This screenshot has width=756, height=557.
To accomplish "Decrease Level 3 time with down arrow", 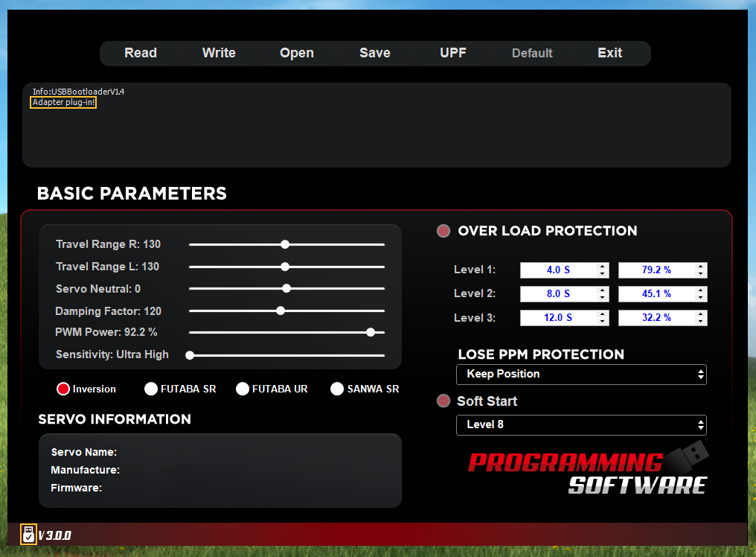I will [x=602, y=322].
